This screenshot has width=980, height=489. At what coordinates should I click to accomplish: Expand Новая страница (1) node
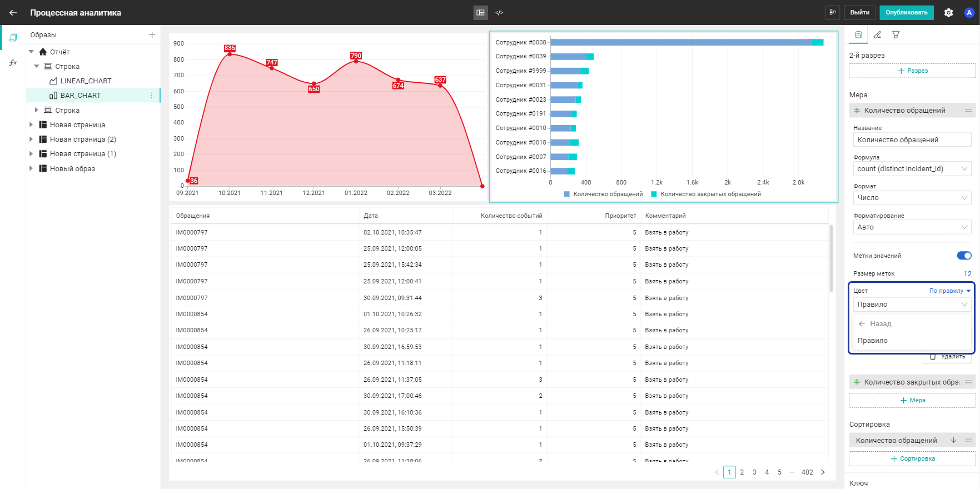tap(31, 153)
